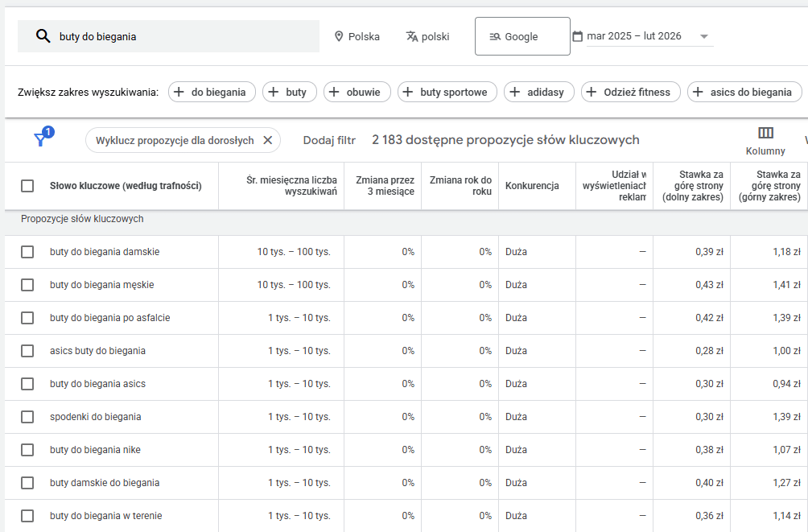The image size is (808, 532).
Task: Click keyword 'buty do biegania męskie'
Action: coord(102,285)
